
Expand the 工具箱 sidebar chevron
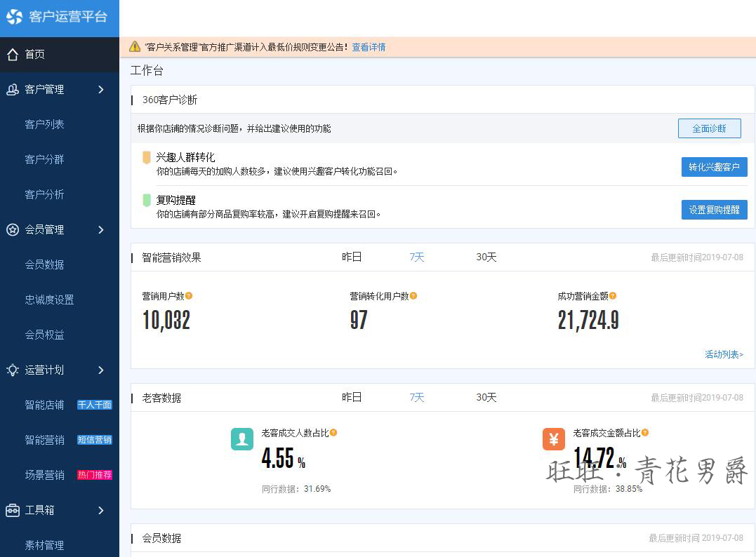[x=101, y=510]
